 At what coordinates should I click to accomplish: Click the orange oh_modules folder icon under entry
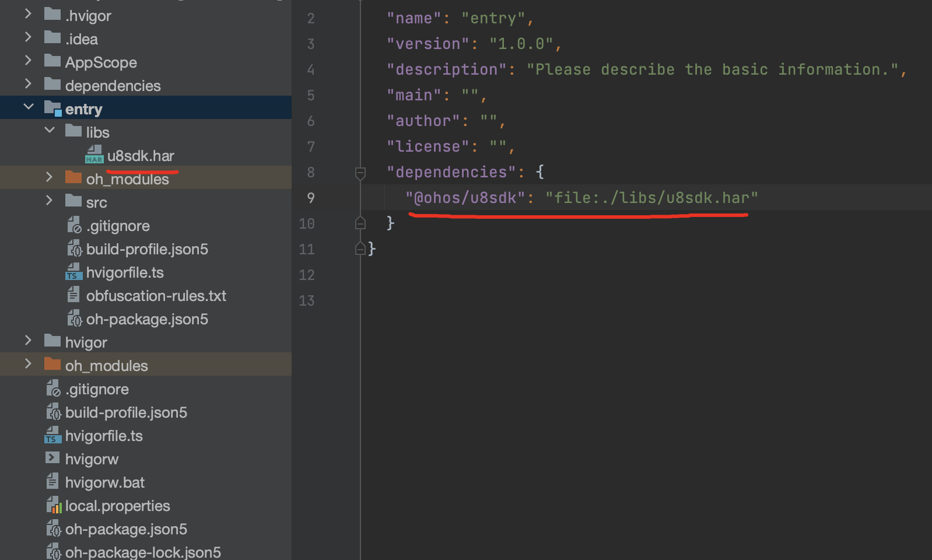pos(73,177)
